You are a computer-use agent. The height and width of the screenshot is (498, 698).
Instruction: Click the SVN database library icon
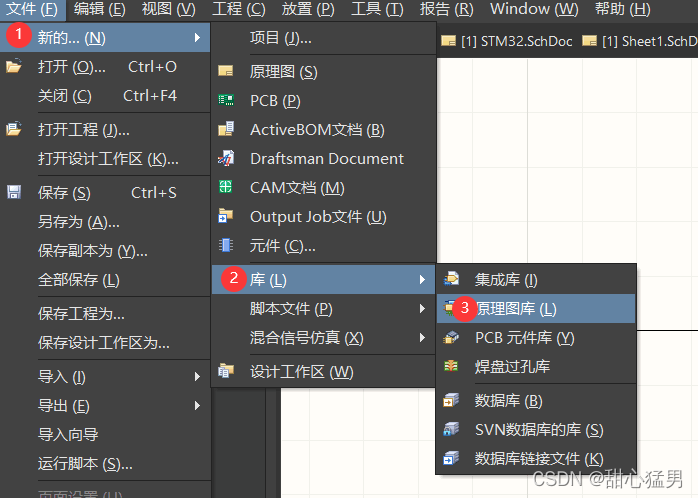coord(451,429)
